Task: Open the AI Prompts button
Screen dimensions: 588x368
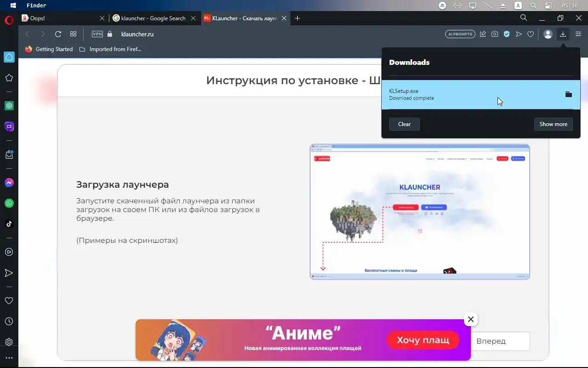Action: click(460, 34)
